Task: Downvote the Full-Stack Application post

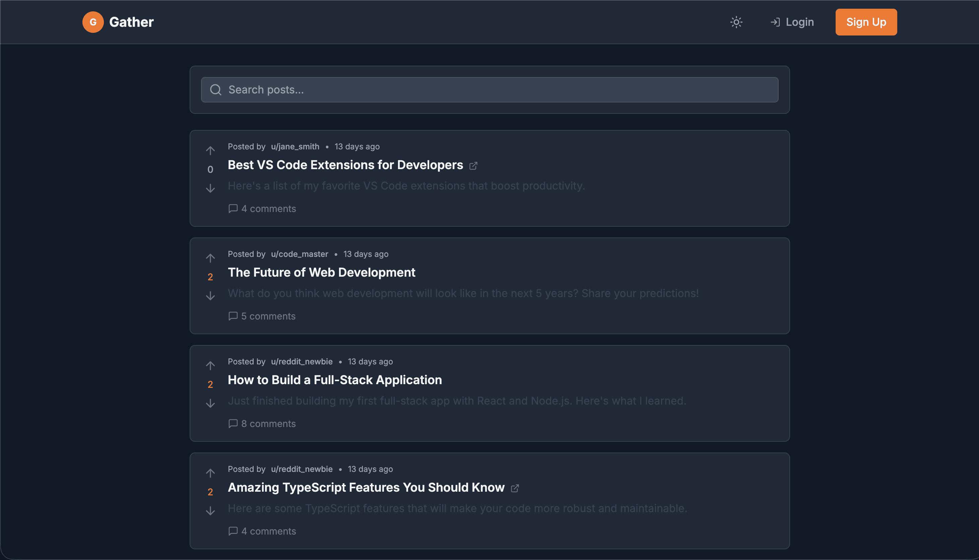Action: point(210,403)
